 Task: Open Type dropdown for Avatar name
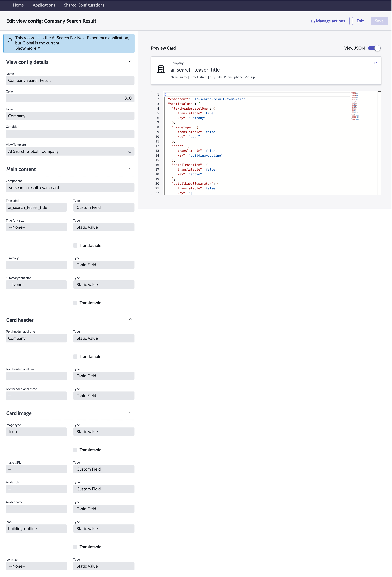(104, 509)
